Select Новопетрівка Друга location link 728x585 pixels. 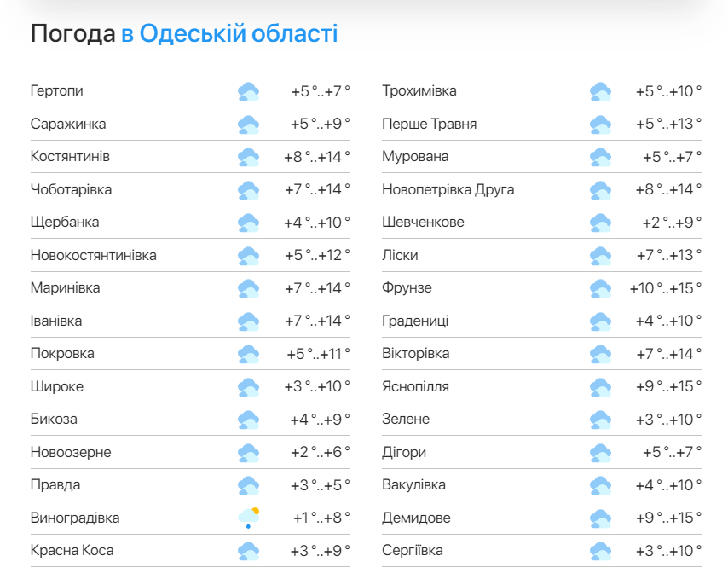click(448, 189)
